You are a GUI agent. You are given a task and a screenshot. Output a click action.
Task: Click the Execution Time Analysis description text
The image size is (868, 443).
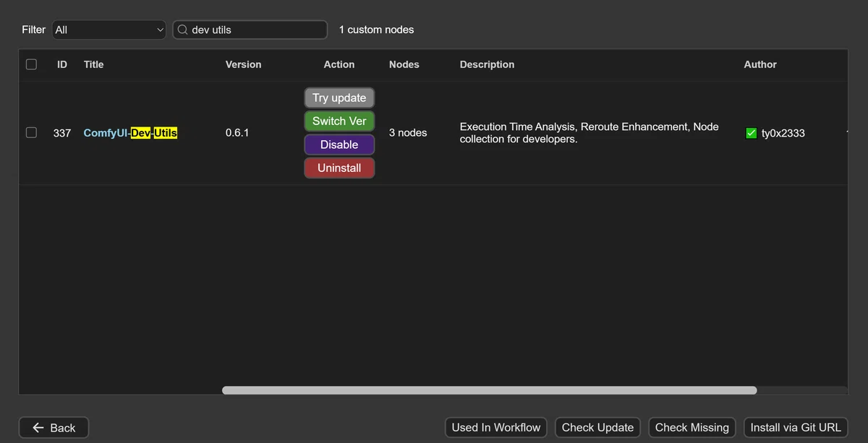coord(590,133)
